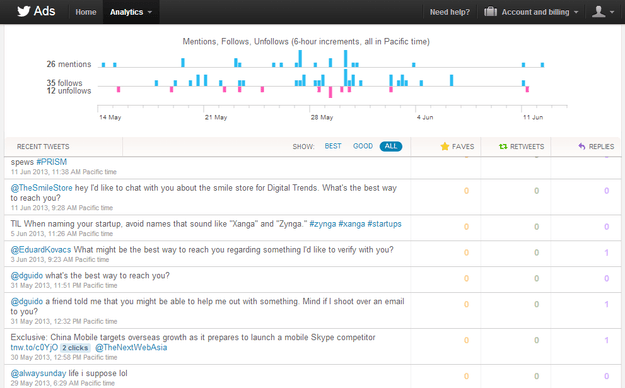
Task: Click the REPLIES arrow icon
Action: click(x=582, y=146)
